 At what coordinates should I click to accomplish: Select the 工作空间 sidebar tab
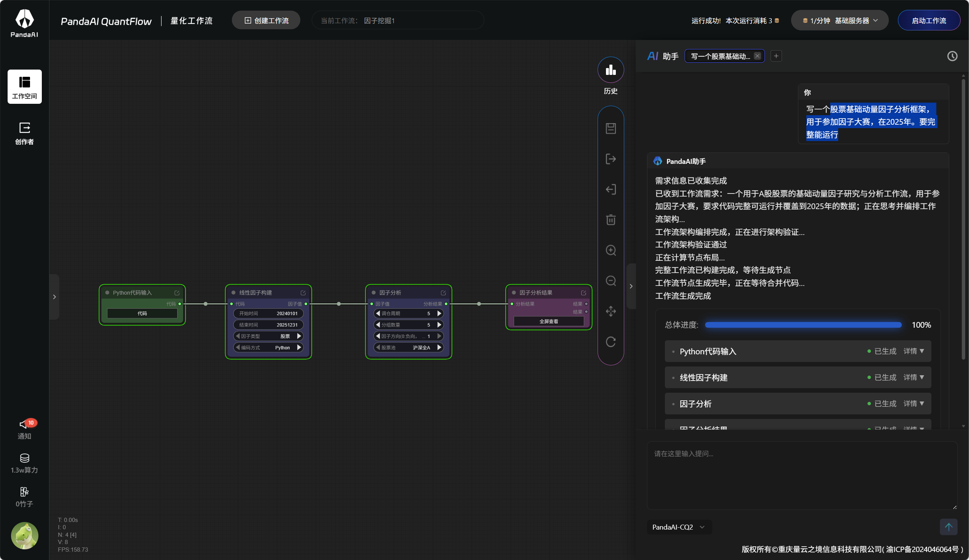click(25, 87)
